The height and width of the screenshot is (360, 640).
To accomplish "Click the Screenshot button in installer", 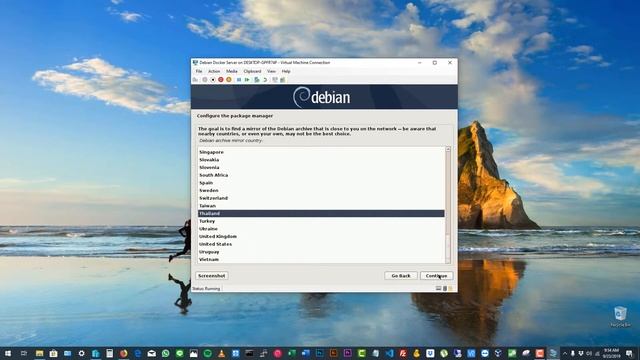I will [x=211, y=276].
